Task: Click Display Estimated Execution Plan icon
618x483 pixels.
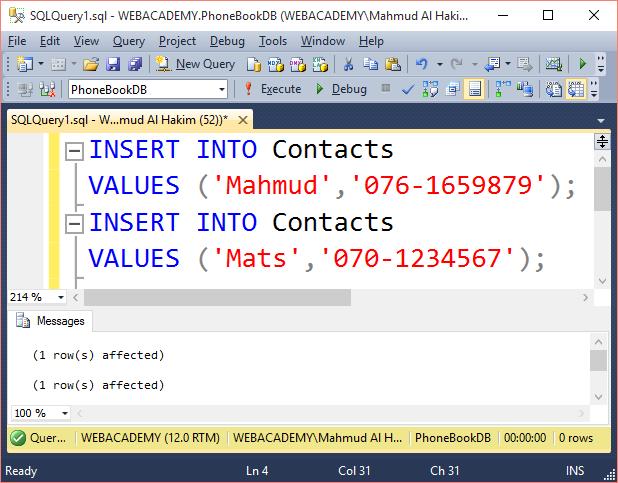Action: (x=430, y=90)
